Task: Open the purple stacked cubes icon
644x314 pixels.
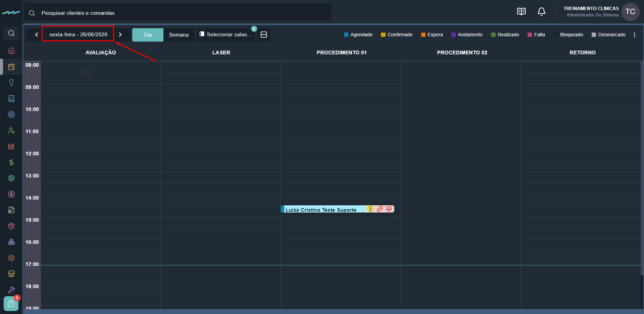Action: point(11,242)
